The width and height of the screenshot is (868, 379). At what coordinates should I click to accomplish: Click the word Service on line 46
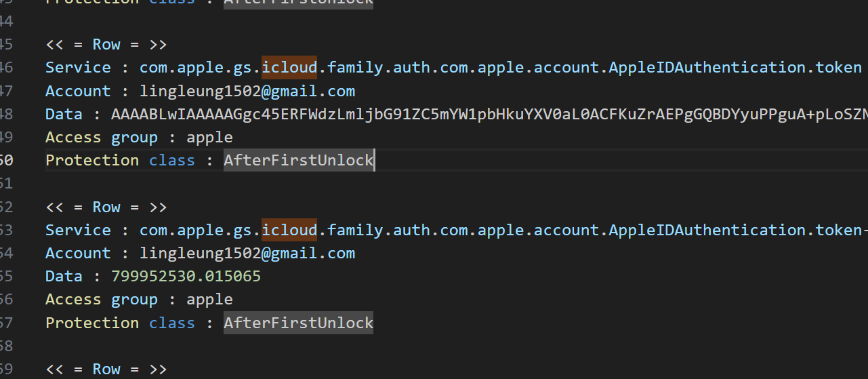pos(78,68)
